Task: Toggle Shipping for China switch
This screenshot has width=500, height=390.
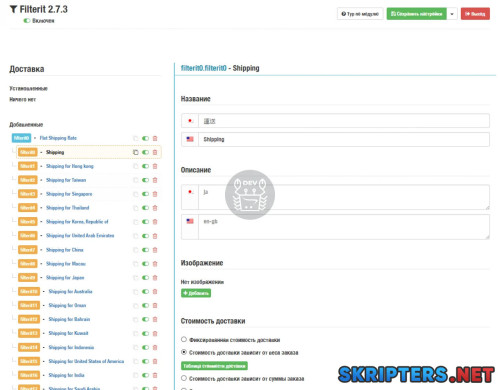Action: point(145,250)
